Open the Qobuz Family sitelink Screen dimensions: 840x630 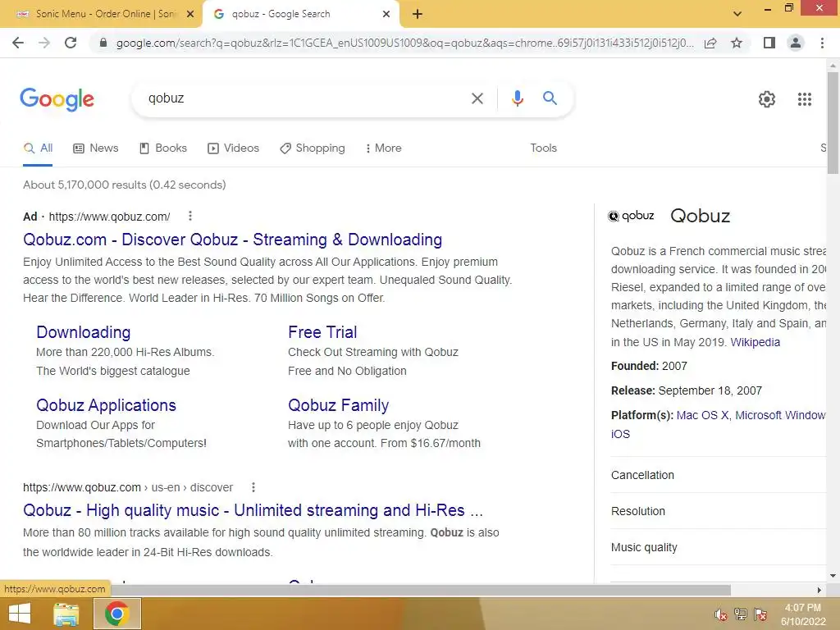[339, 405]
